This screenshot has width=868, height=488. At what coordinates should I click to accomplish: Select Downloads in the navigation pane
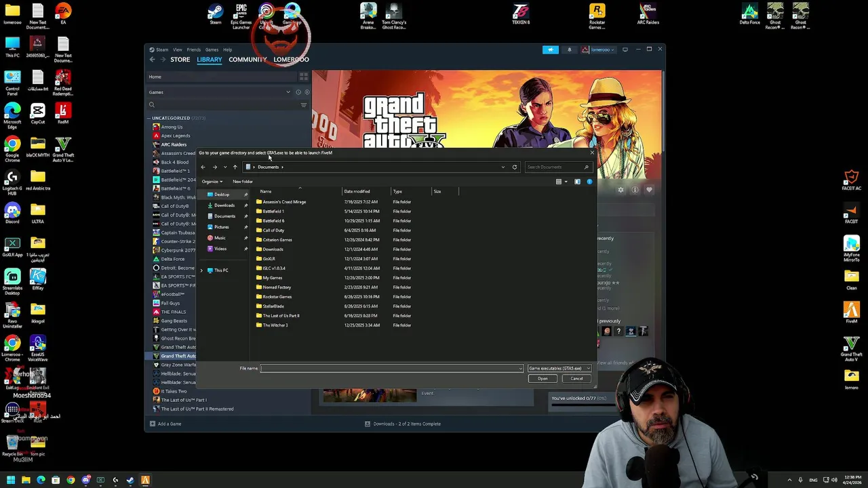[224, 205]
